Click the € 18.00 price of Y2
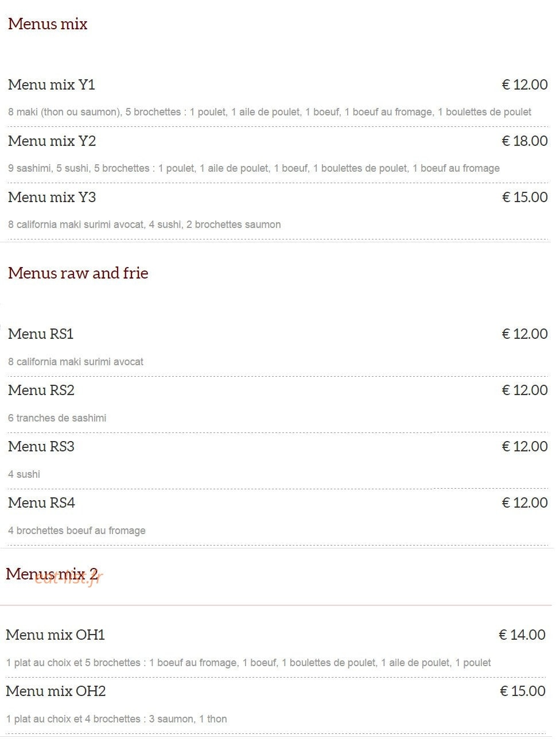Viewport: 560px width, 750px height. pos(525,141)
